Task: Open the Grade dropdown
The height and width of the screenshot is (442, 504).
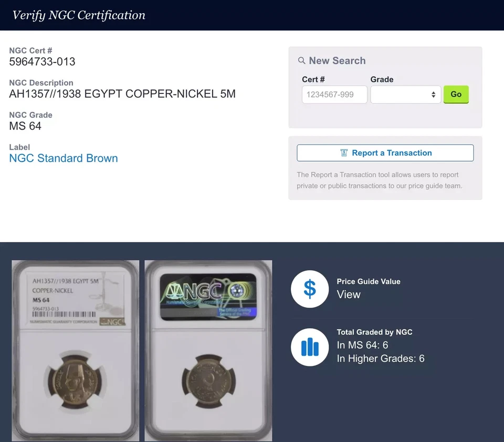Action: [406, 94]
